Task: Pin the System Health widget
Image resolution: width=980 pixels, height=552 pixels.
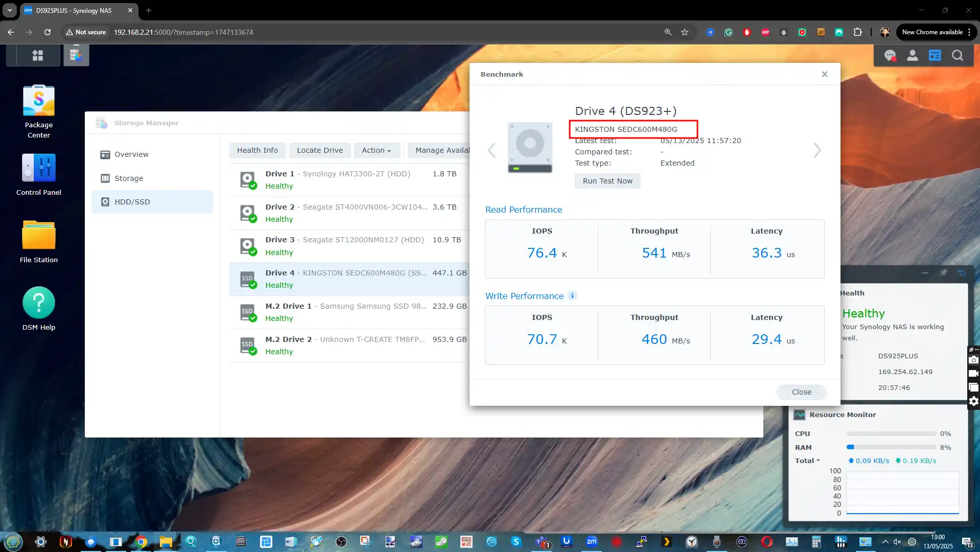Action: click(943, 273)
